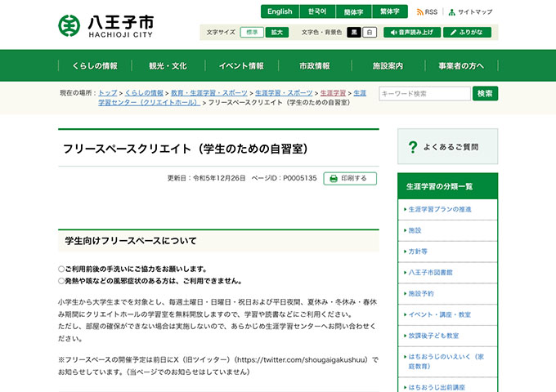556x392 pixels.
Task: Go to くらしの情報 breadcrumb link
Action: 144,93
